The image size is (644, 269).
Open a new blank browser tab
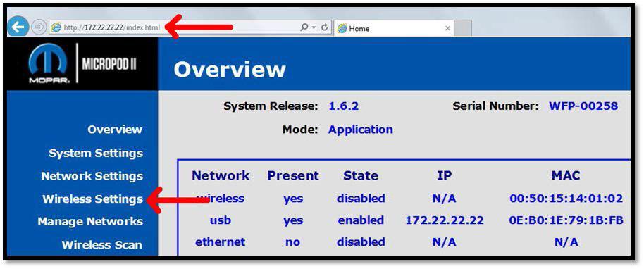coord(462,28)
